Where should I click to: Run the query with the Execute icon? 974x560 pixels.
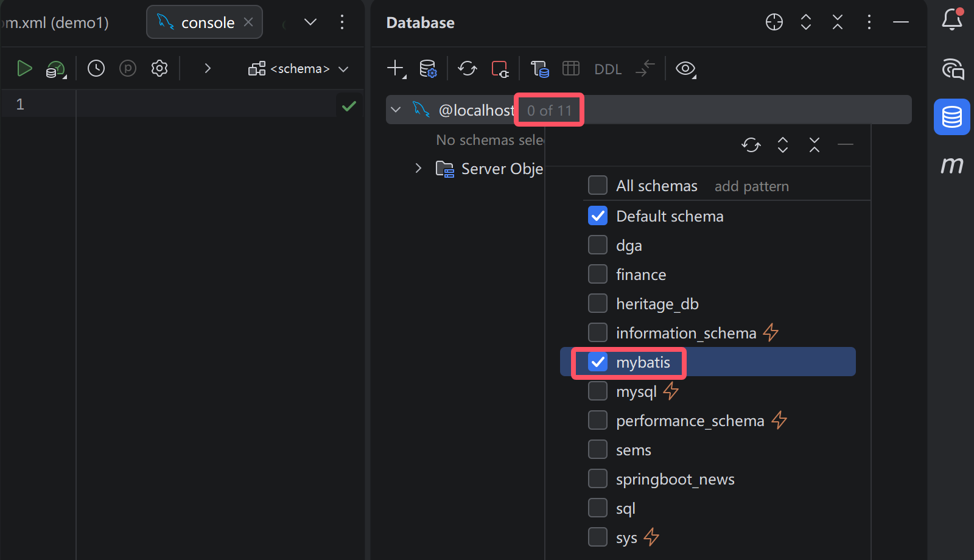click(x=24, y=69)
